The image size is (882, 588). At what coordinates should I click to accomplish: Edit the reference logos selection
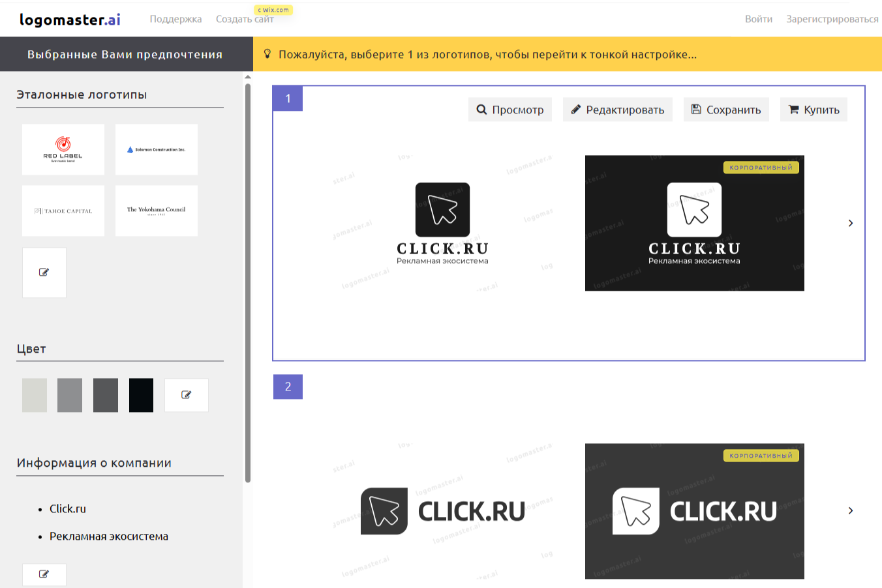(44, 272)
